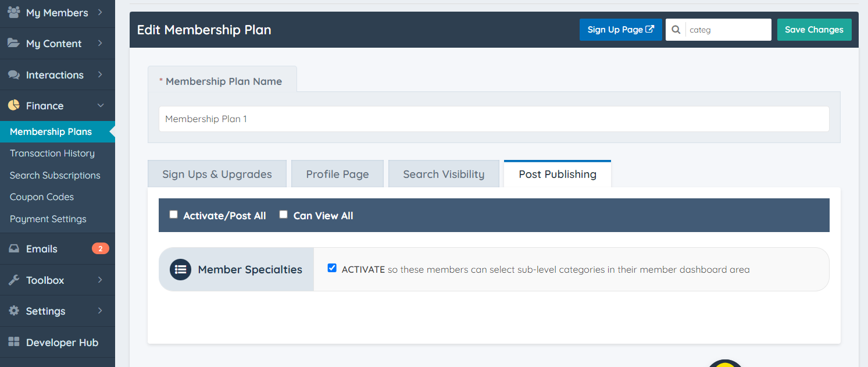Image resolution: width=868 pixels, height=367 pixels.
Task: Expand the Interactions chevron
Action: [100, 74]
